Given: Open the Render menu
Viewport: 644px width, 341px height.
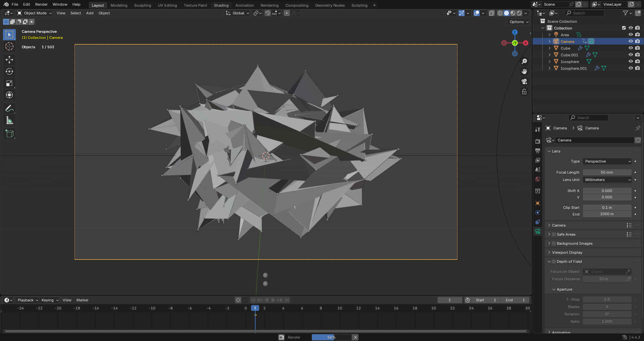Looking at the screenshot, I should click(x=41, y=4).
